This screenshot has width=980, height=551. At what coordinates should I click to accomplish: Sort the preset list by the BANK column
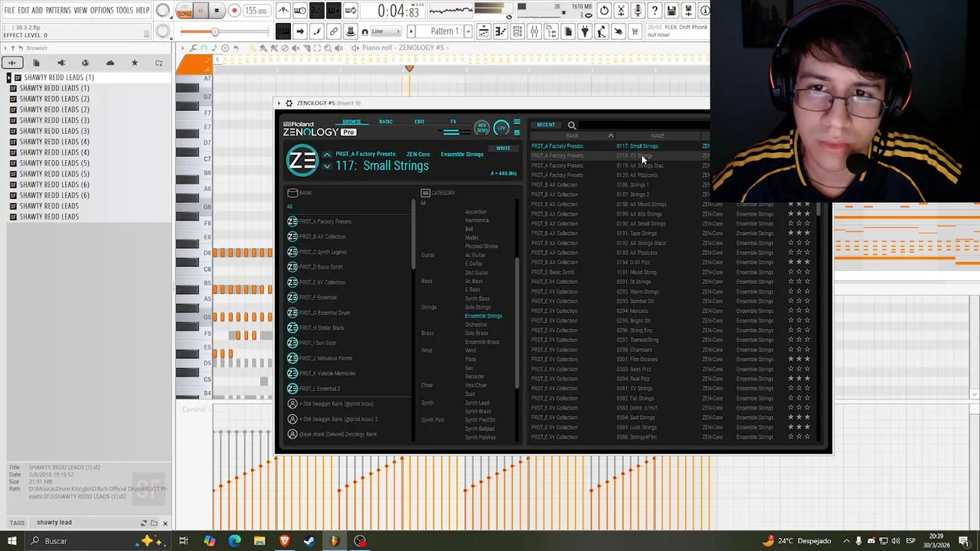pos(572,135)
